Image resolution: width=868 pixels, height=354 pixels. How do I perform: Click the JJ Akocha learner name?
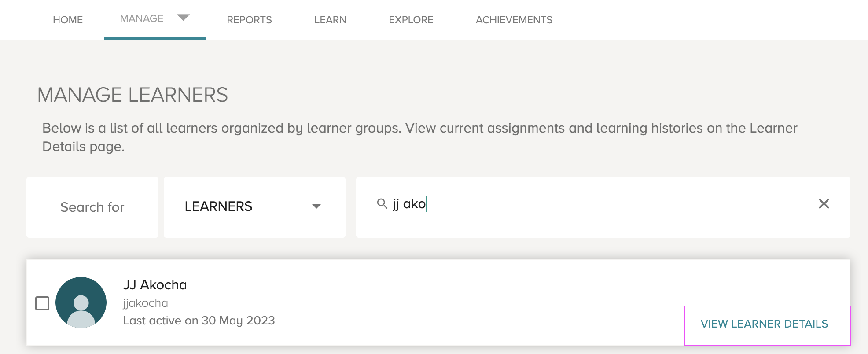pos(155,284)
